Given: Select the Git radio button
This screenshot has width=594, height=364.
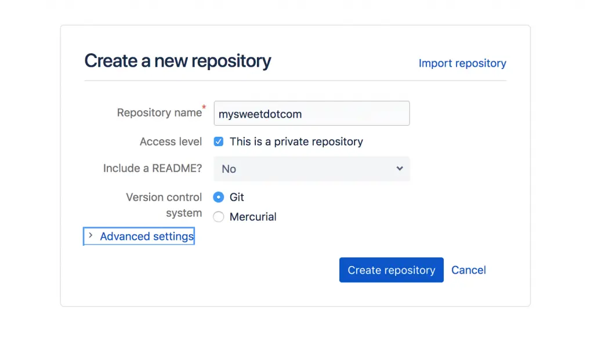Looking at the screenshot, I should (x=219, y=197).
